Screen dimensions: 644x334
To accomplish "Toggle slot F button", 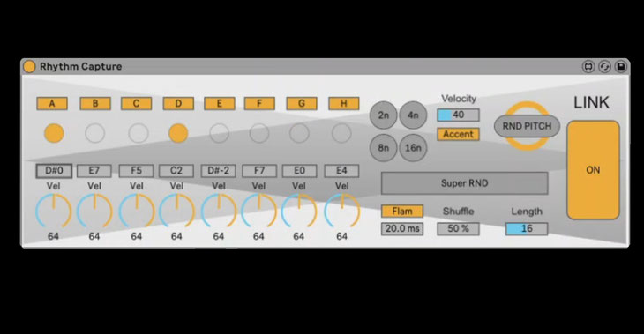I will tap(259, 103).
